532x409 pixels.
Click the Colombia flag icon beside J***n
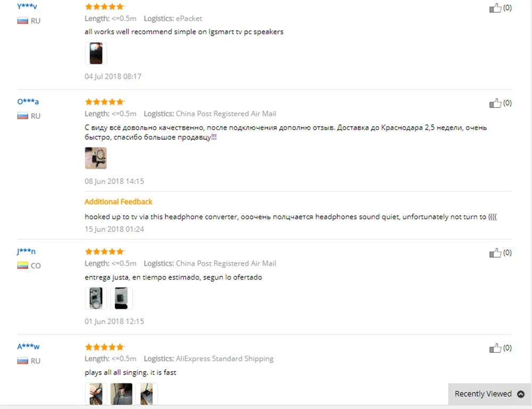coord(23,266)
